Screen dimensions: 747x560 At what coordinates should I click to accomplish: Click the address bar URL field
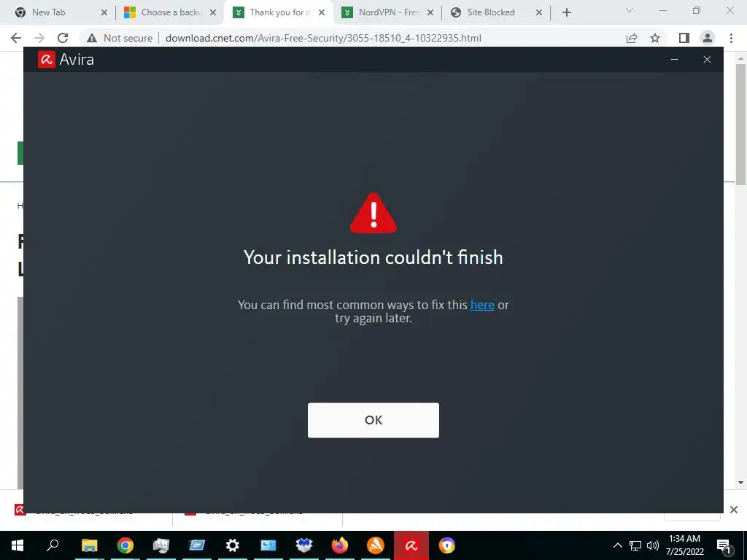(x=391, y=38)
